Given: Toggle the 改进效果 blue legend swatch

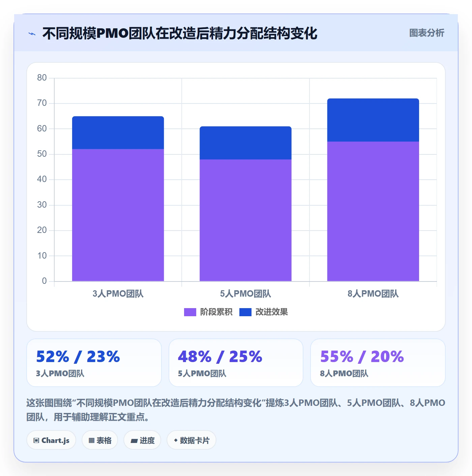Looking at the screenshot, I should (x=245, y=312).
